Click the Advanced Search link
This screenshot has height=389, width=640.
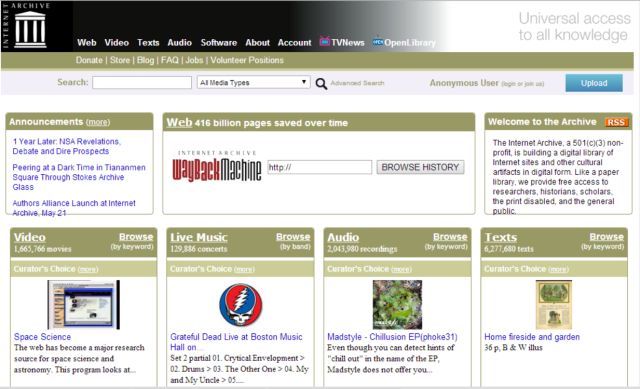pyautogui.click(x=357, y=83)
